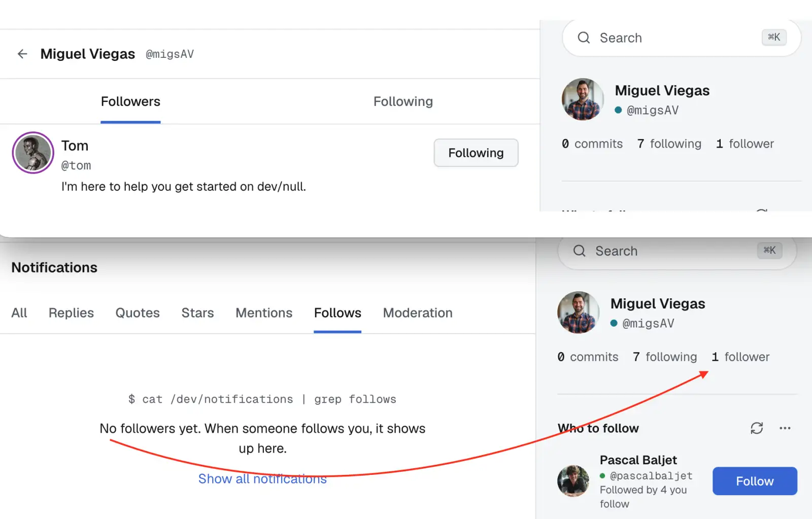Open the Followers tab in the top window
This screenshot has width=812, height=519.
[x=130, y=101]
